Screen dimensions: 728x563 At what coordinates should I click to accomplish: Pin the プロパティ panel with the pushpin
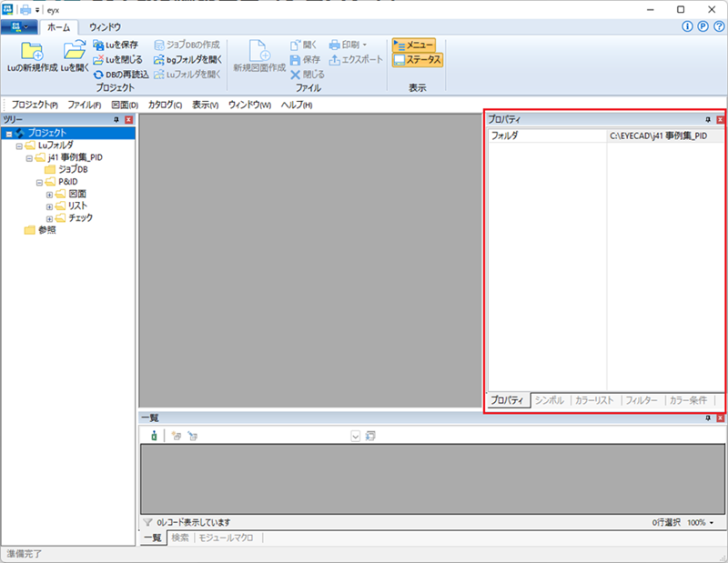click(708, 119)
